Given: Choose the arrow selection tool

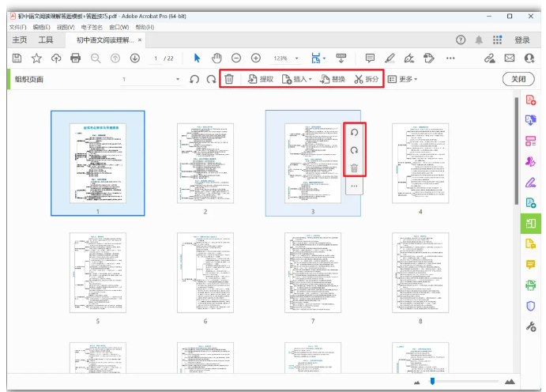Looking at the screenshot, I should [x=197, y=58].
